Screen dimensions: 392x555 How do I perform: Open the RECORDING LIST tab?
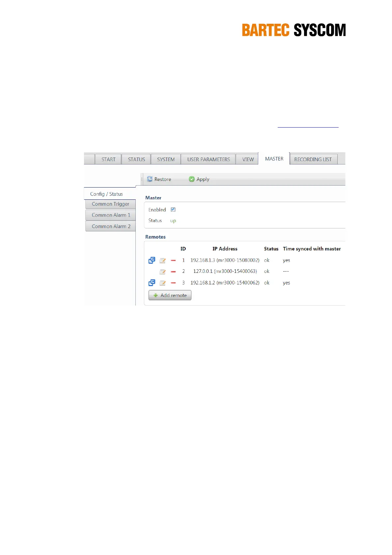(x=313, y=159)
